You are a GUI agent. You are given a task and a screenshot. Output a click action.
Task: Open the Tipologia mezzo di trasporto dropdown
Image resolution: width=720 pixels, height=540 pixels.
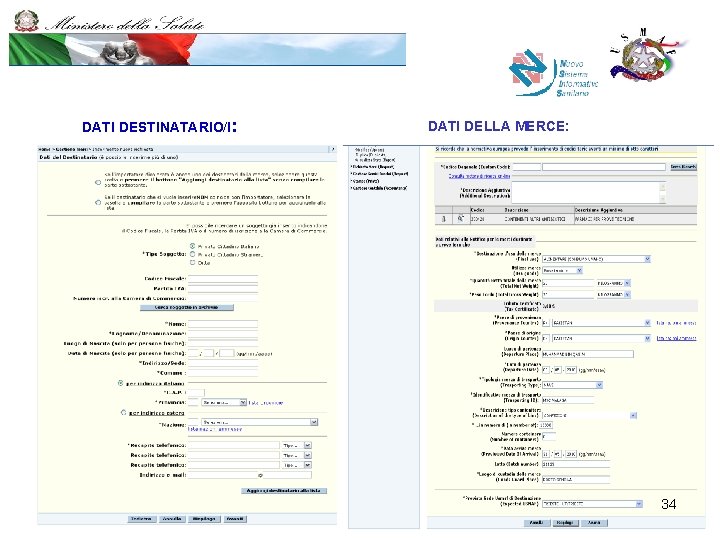pos(572,385)
